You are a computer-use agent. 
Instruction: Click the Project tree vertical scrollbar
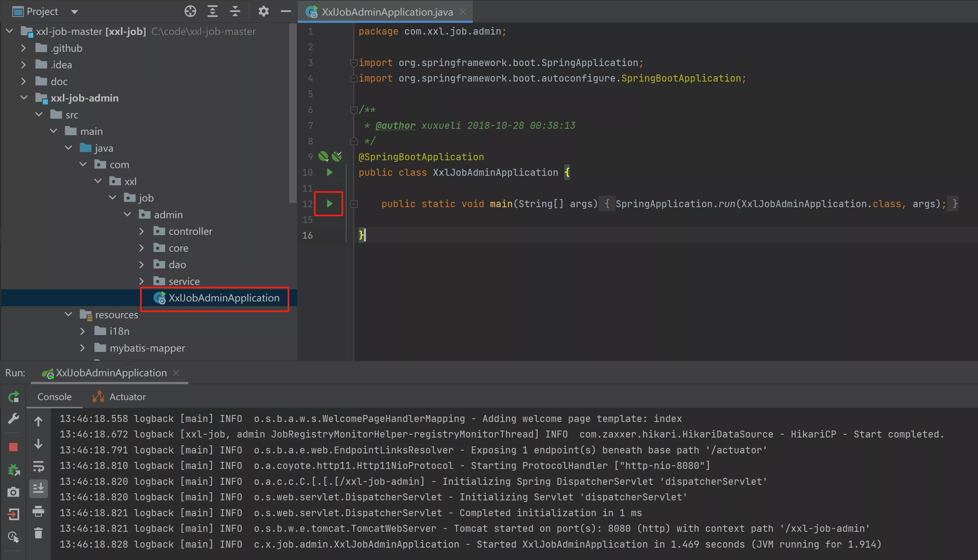tap(293, 113)
